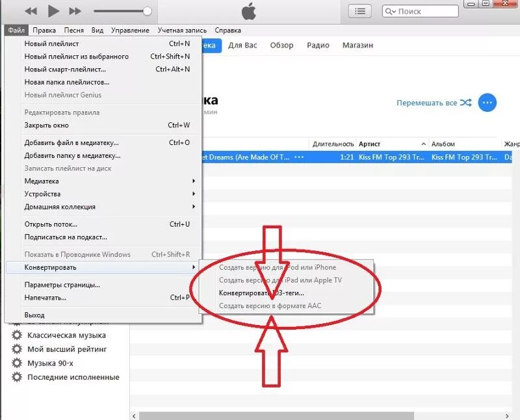Viewport: 520px width, 420px height.
Task: Click gear icon beside Последние исполненные
Action: coord(17,377)
